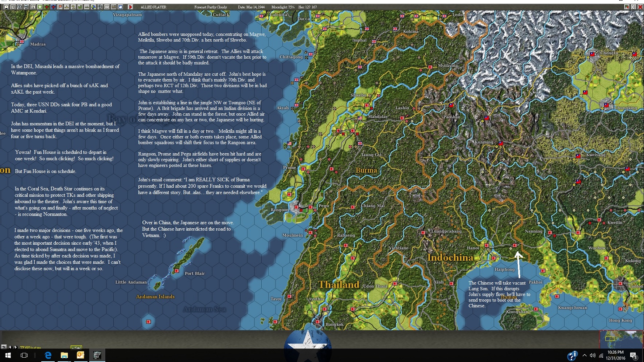
Task: Click the 'Moonlight: 75%' text
Action: (x=283, y=7)
